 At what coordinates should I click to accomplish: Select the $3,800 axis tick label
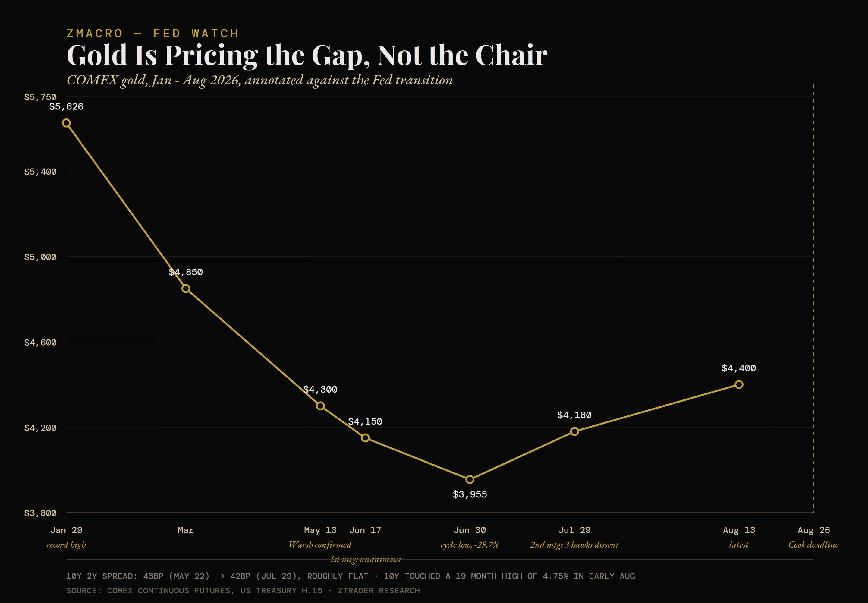coord(40,513)
